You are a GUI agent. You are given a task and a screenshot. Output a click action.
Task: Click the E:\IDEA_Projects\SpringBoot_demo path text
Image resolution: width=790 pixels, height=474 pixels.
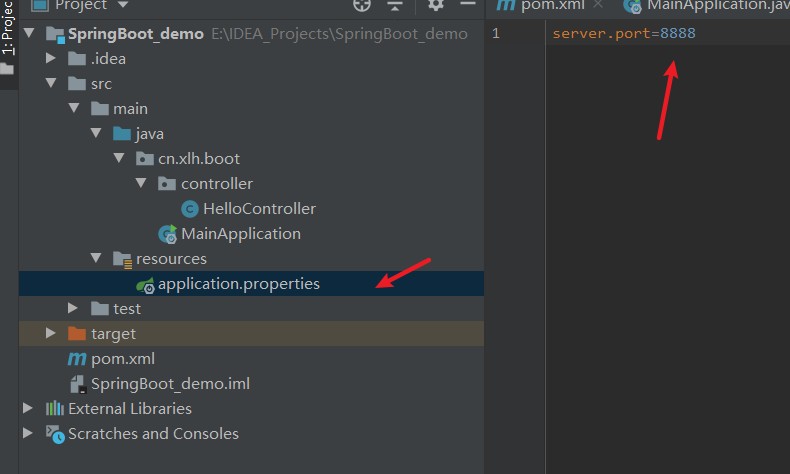click(339, 34)
